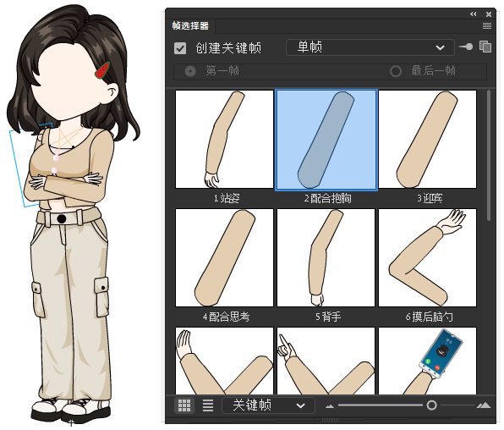Viewport: 504px width, 430px height.
Task: Toggle the 创建关键帧 checkbox
Action: click(x=180, y=48)
